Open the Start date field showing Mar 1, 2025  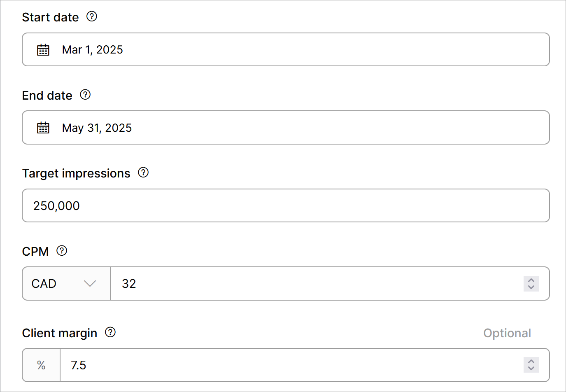[x=288, y=50]
